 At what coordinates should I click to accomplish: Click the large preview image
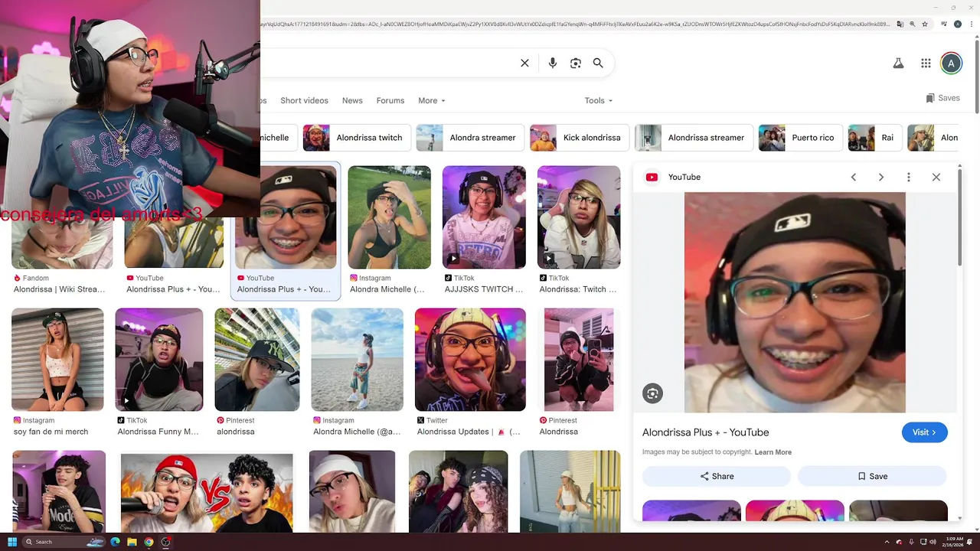(x=795, y=302)
